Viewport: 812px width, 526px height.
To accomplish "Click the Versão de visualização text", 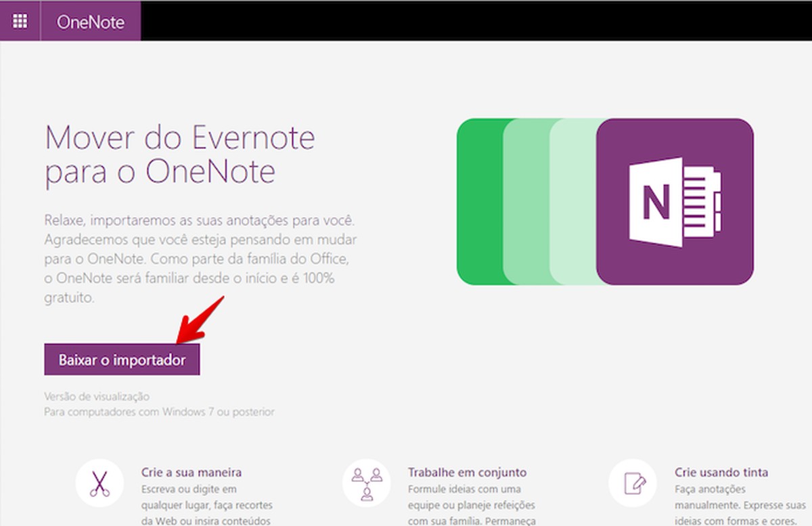I will (x=97, y=397).
